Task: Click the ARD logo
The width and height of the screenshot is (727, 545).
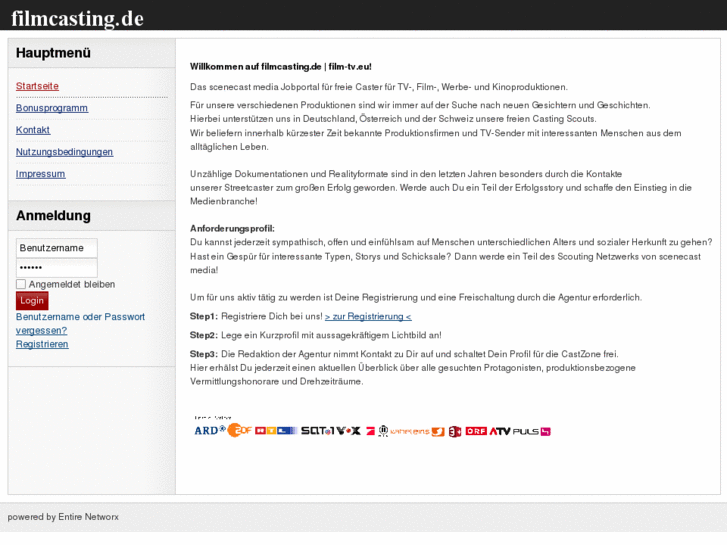Action: click(x=210, y=430)
